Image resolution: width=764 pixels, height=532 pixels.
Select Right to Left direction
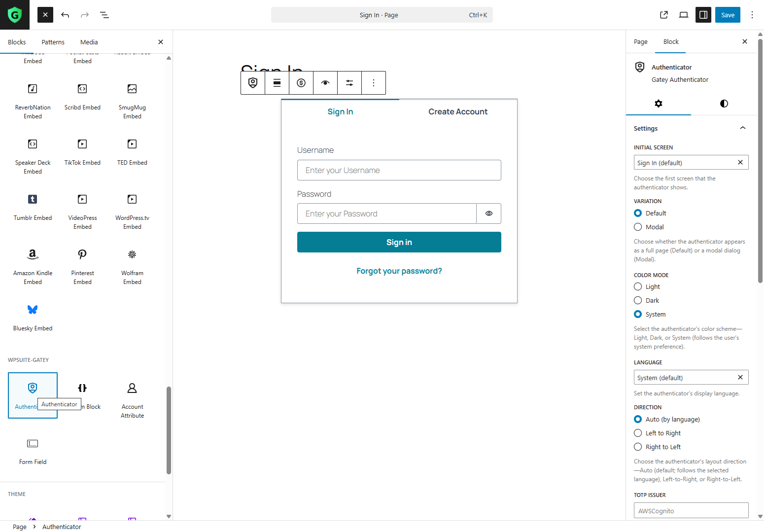638,447
